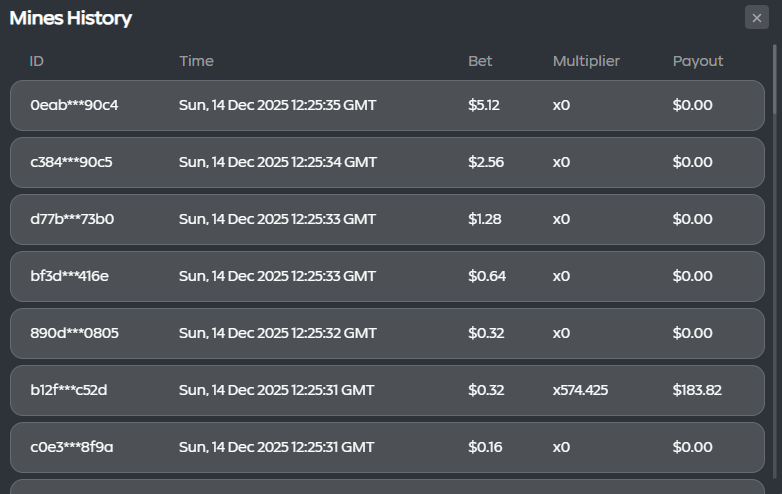This screenshot has width=782, height=494.
Task: Click the ID column header
Action: tap(36, 61)
